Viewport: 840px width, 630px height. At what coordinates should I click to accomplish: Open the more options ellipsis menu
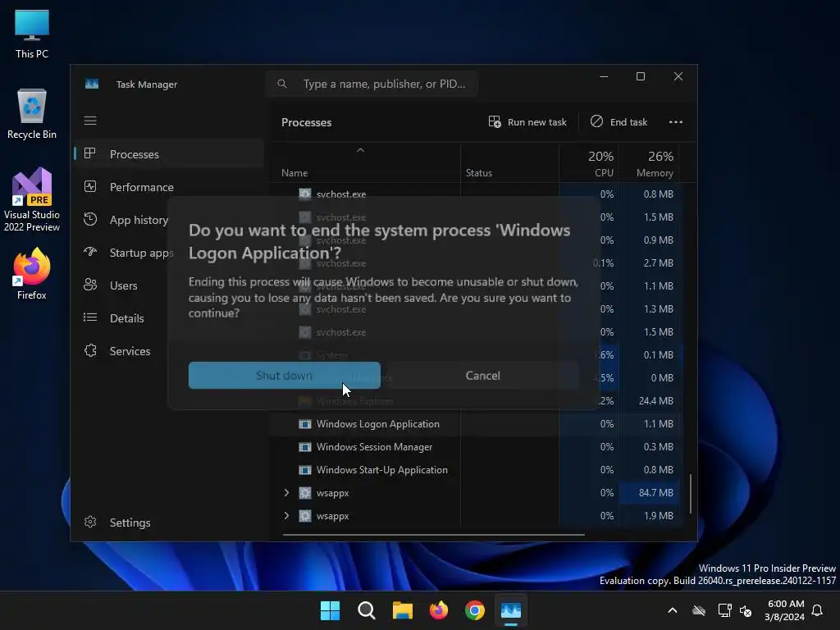click(x=676, y=122)
